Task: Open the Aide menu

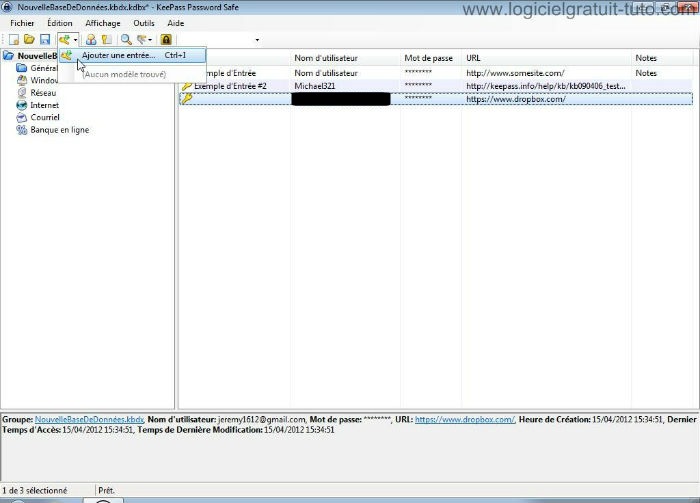Action: point(175,23)
